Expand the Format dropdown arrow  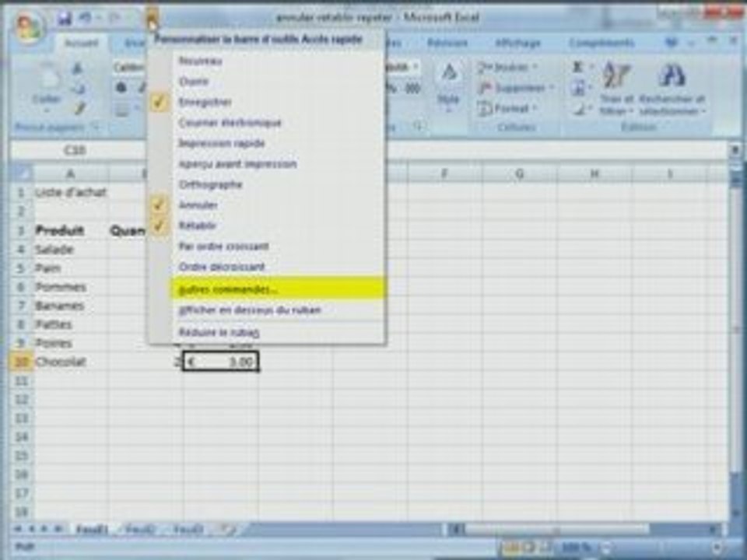point(535,109)
